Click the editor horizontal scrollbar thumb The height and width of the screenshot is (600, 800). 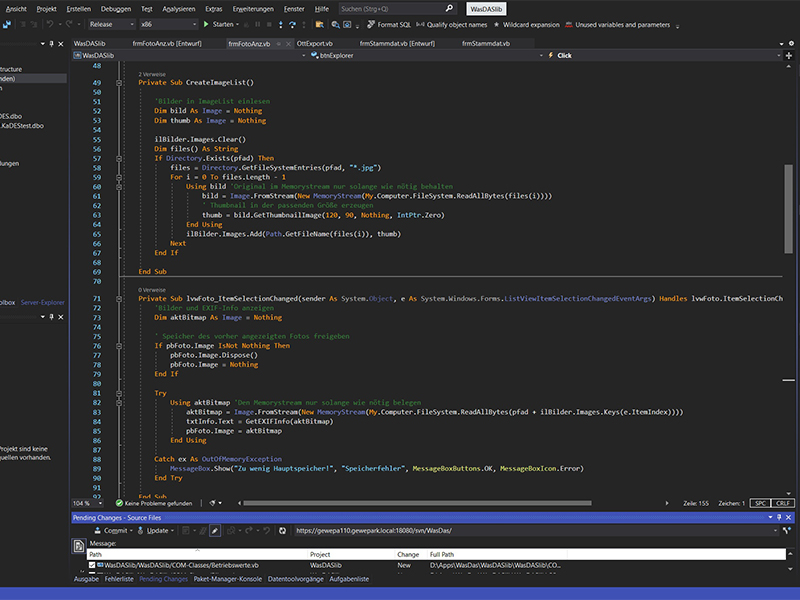(417, 503)
